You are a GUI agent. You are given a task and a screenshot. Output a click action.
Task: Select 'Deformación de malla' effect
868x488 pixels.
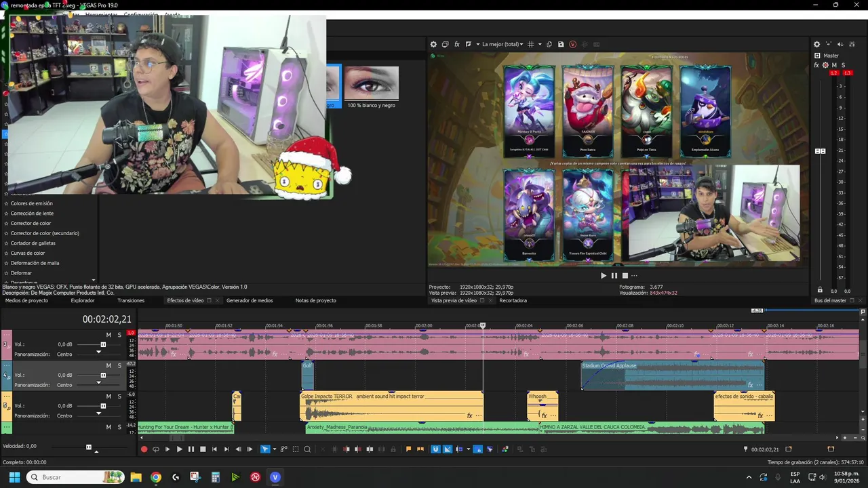(x=35, y=263)
